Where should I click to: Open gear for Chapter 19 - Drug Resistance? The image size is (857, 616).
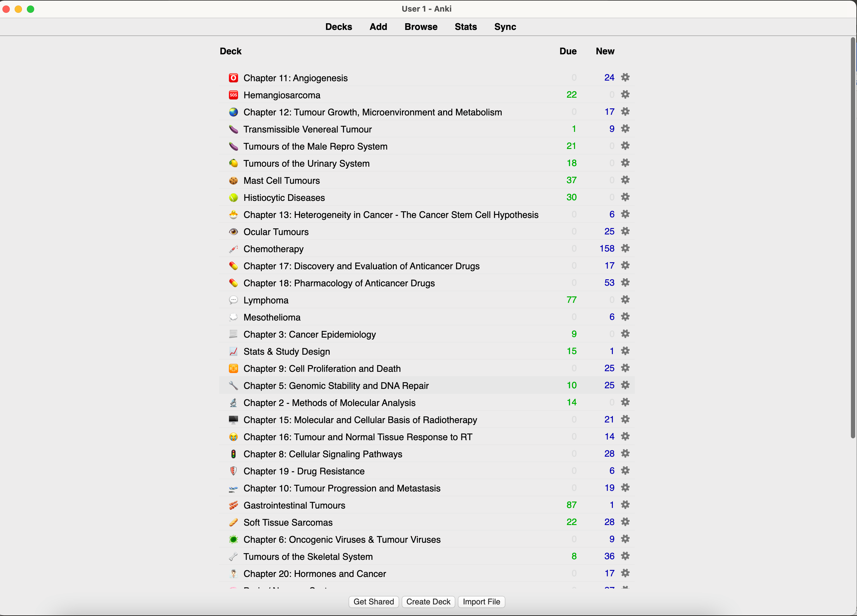pos(625,470)
